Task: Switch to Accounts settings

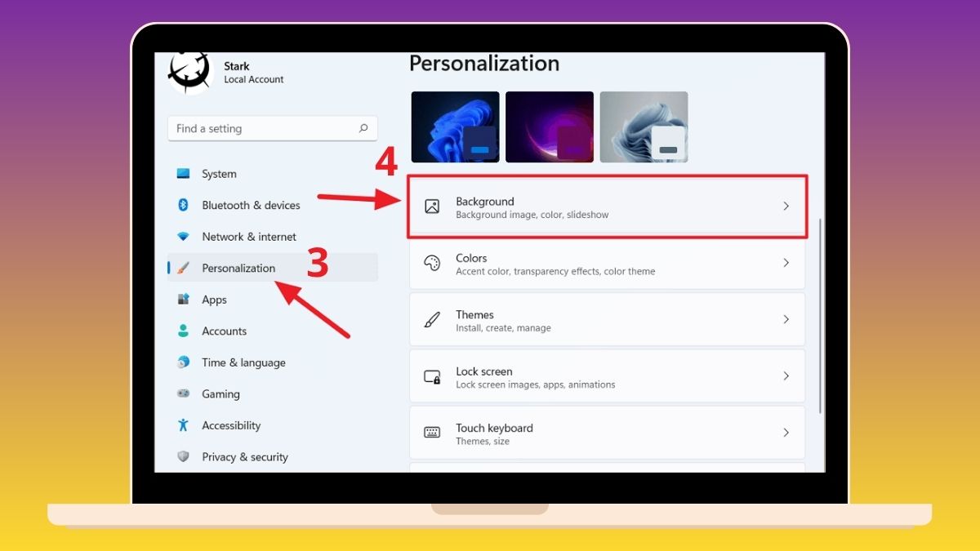Action: 273,331
